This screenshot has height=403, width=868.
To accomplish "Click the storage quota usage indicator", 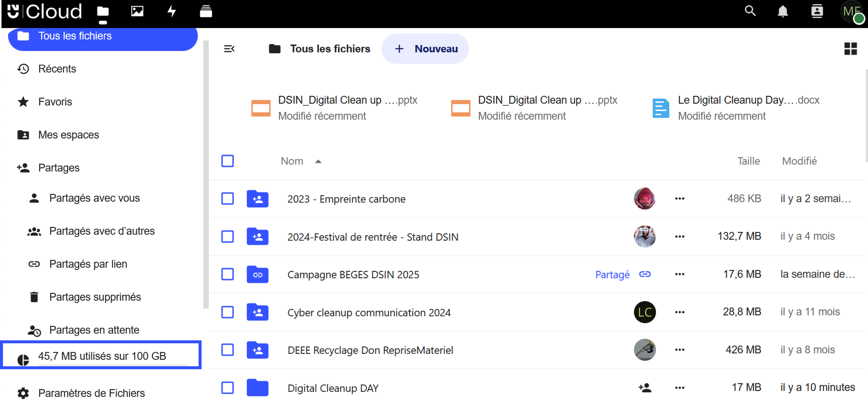I will pyautogui.click(x=102, y=356).
